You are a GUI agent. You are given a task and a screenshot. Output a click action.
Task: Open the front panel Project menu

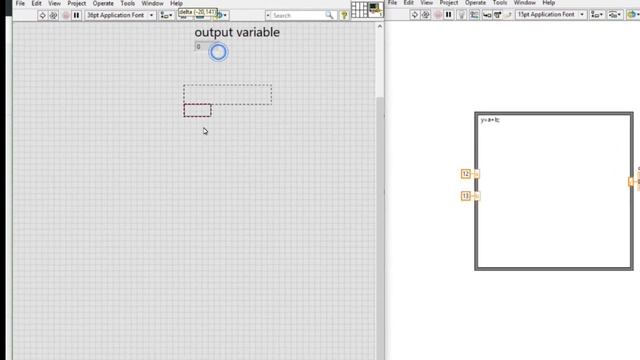pos(77,3)
